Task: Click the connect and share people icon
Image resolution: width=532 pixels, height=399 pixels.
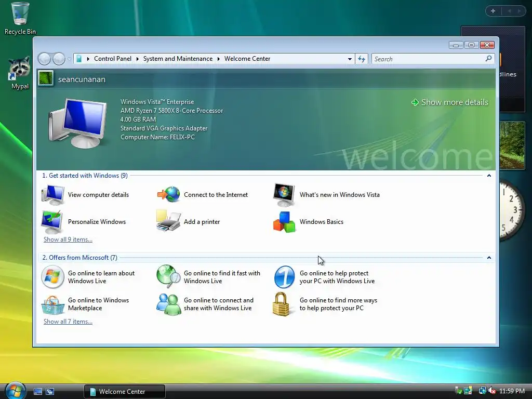Action: [x=168, y=304]
